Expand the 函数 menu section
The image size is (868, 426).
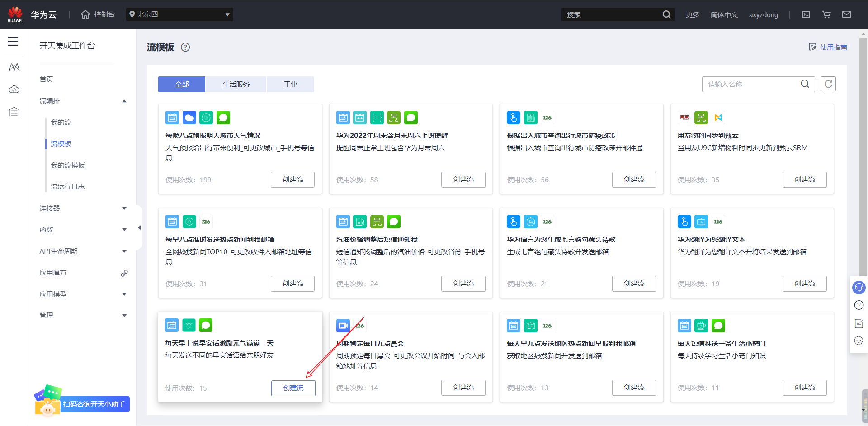124,230
